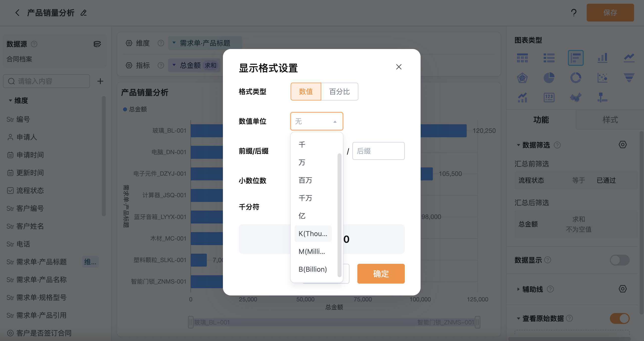Choose 百分比 format type
Viewport: 644px width, 341px height.
[x=340, y=92]
